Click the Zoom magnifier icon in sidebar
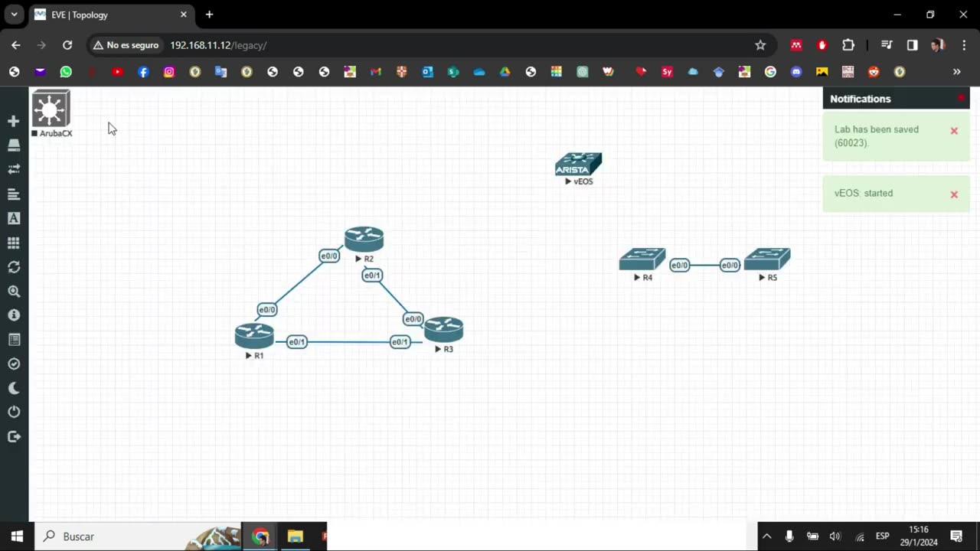The width and height of the screenshot is (980, 551). (x=13, y=292)
